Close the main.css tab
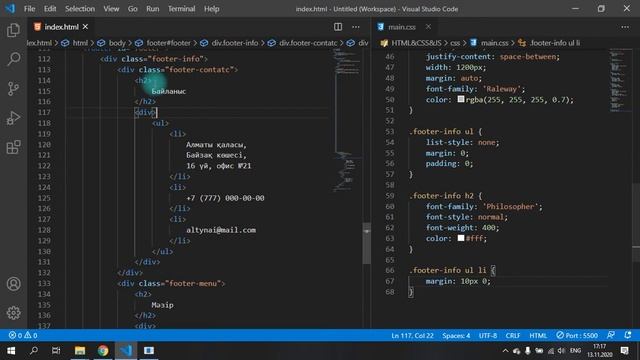The width and height of the screenshot is (640, 360). 428,27
